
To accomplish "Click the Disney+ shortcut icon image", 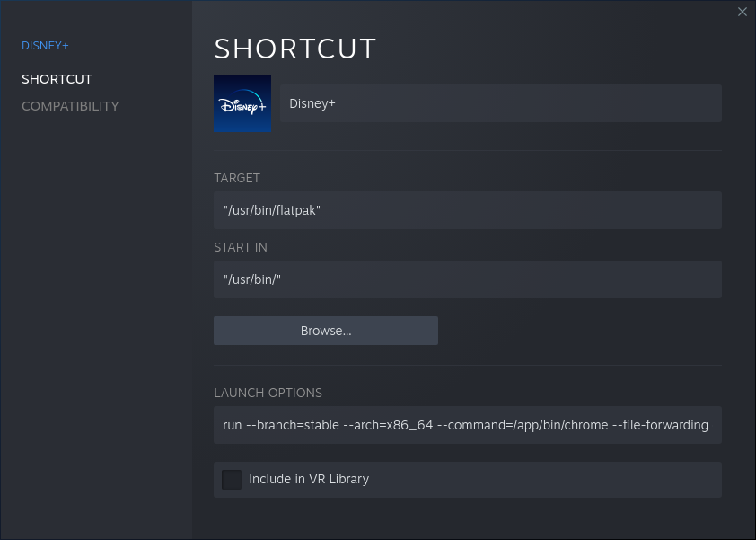I will [242, 103].
